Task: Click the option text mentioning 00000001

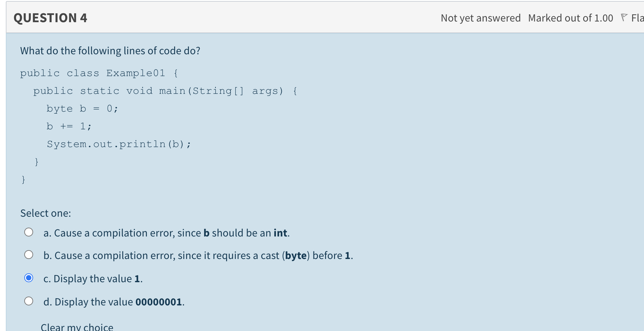Action: [x=114, y=301]
